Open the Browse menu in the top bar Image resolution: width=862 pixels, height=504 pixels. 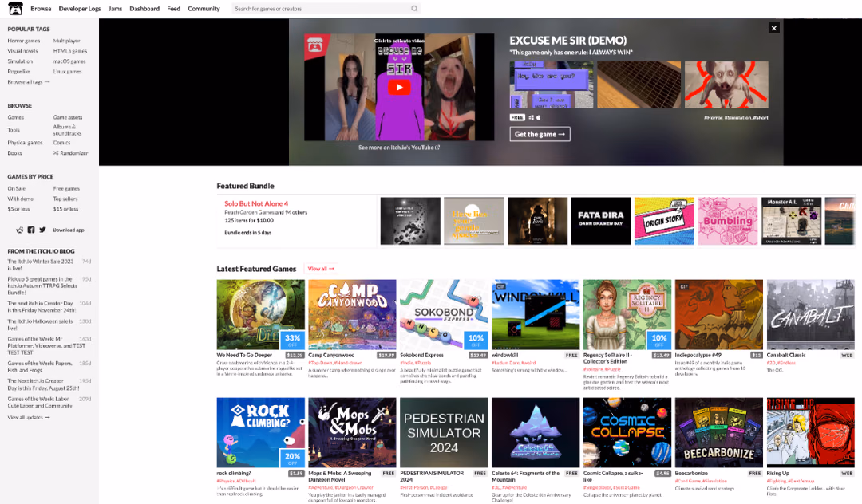click(41, 9)
